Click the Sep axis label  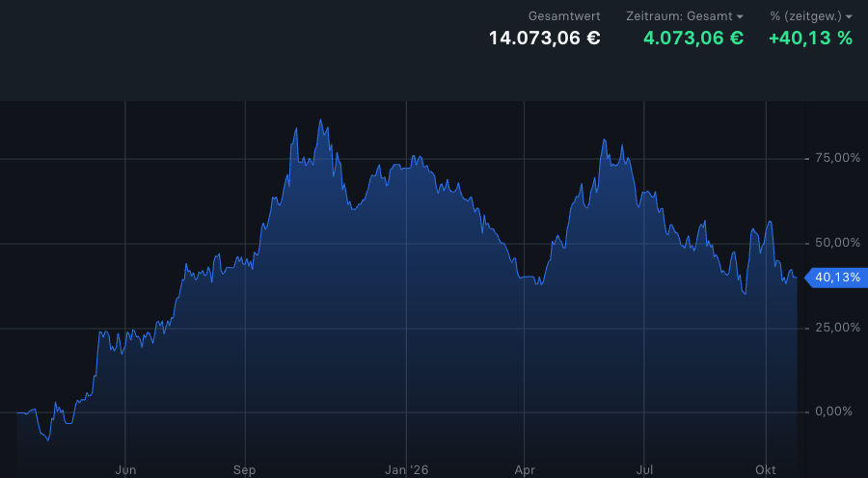pos(245,470)
